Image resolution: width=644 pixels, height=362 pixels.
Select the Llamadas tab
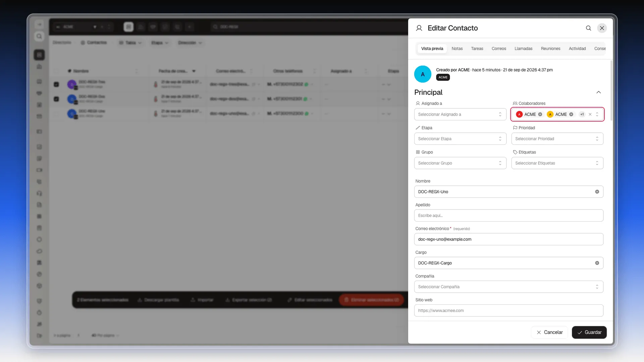(523, 49)
